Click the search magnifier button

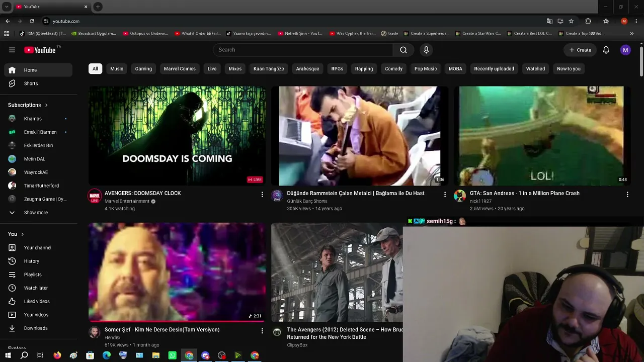point(404,50)
